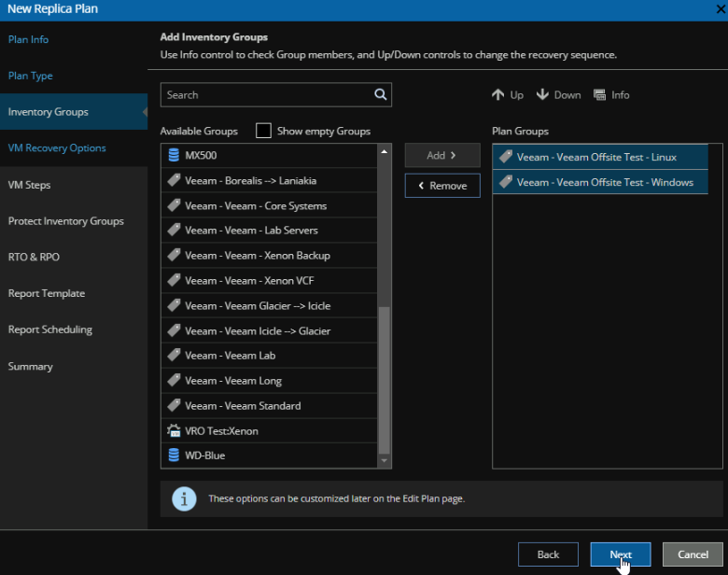The width and height of the screenshot is (728, 575).
Task: Click the Down arrow icon
Action: coord(542,95)
